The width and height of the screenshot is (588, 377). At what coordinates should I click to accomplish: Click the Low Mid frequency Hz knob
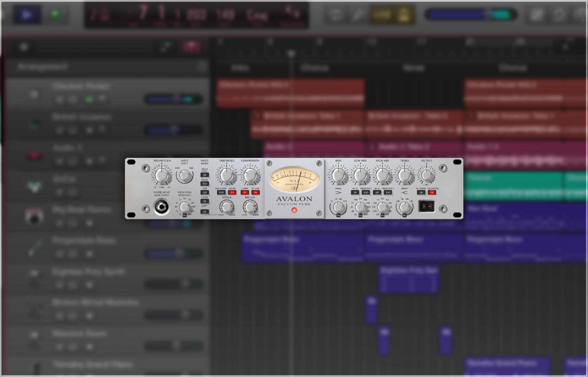coord(360,207)
